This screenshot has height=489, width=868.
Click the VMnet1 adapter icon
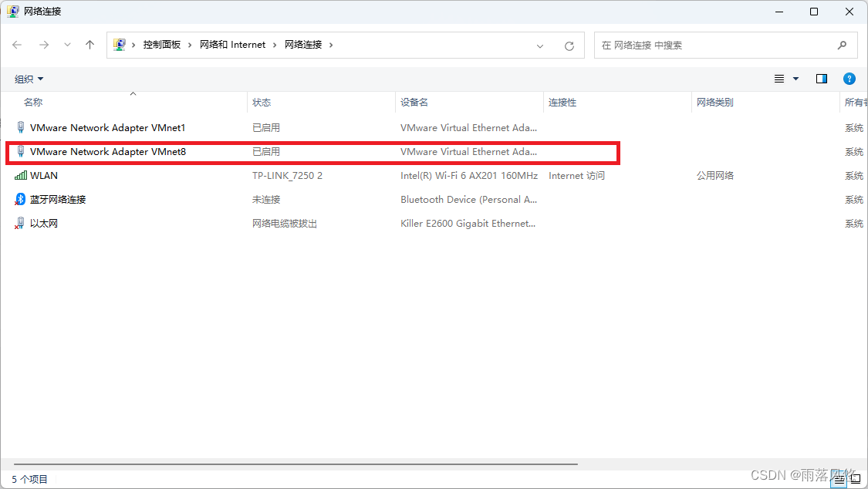pyautogui.click(x=21, y=127)
